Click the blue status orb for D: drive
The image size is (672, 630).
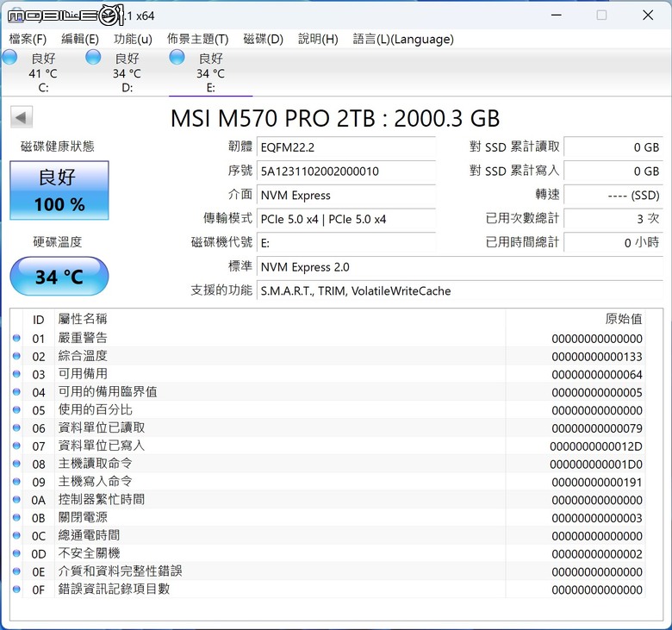coord(93,57)
